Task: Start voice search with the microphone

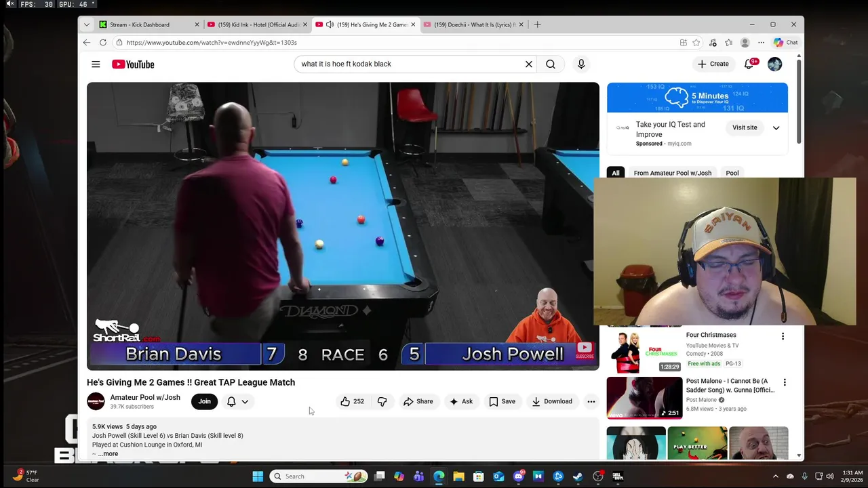Action: pos(581,64)
